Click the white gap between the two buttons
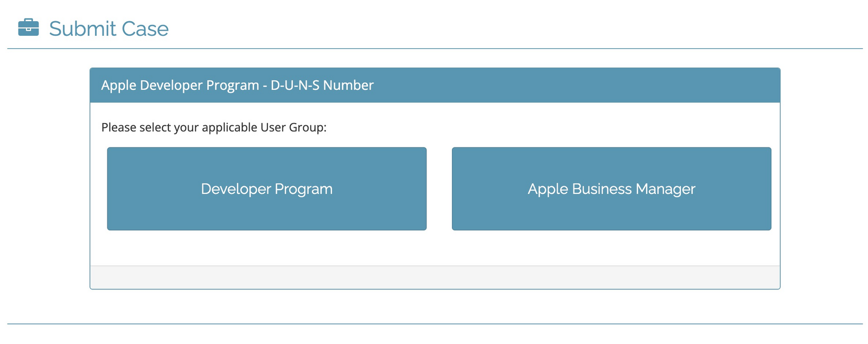 439,189
